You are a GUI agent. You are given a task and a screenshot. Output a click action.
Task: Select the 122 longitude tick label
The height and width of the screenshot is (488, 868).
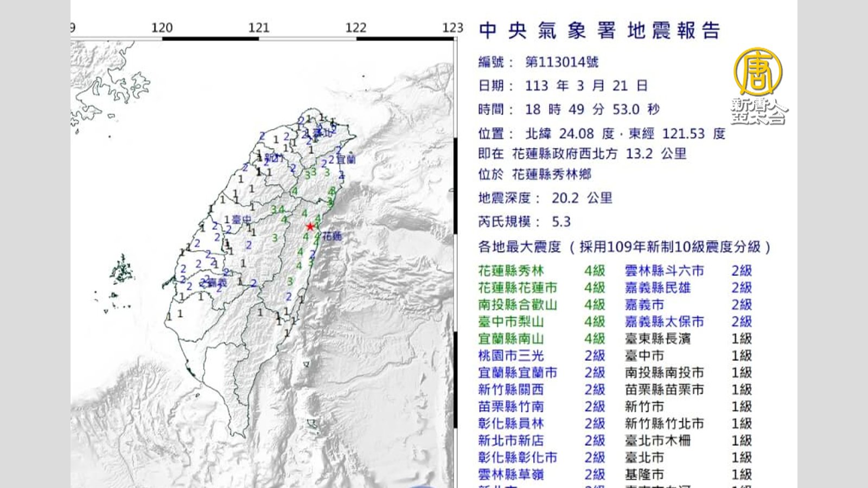[356, 28]
